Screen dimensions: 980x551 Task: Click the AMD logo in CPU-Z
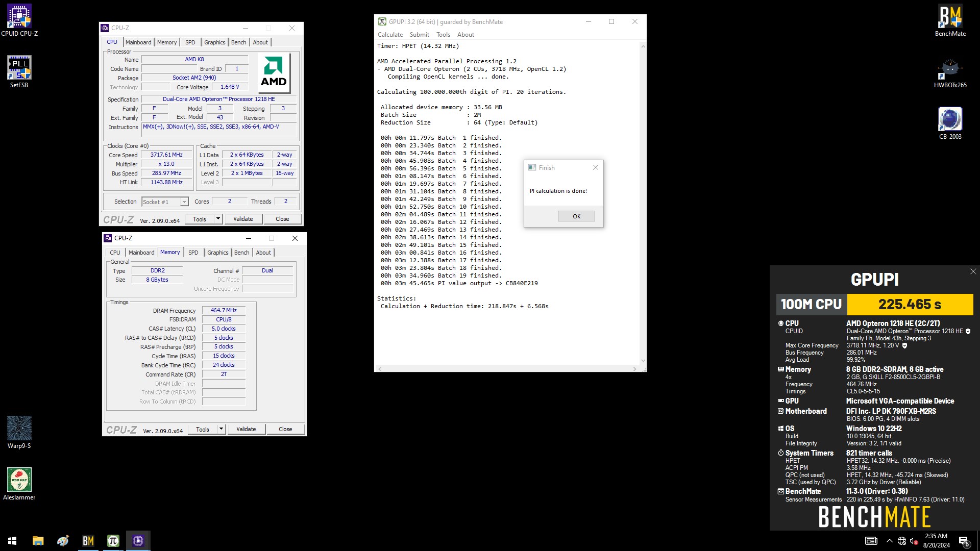[x=274, y=73]
